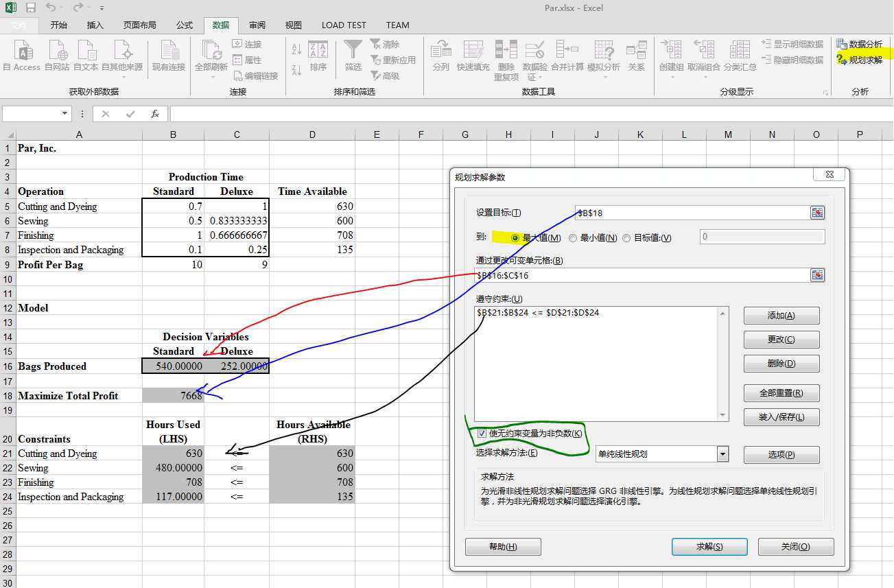This screenshot has height=588, width=894.
Task: Expand the Name Box dropdown arrow
Action: [x=65, y=114]
